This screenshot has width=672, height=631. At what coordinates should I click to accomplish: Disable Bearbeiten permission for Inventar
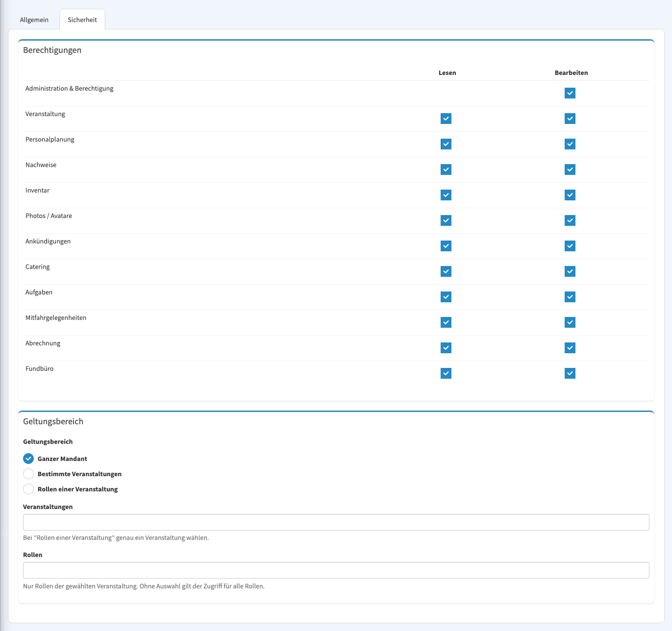pyautogui.click(x=570, y=195)
